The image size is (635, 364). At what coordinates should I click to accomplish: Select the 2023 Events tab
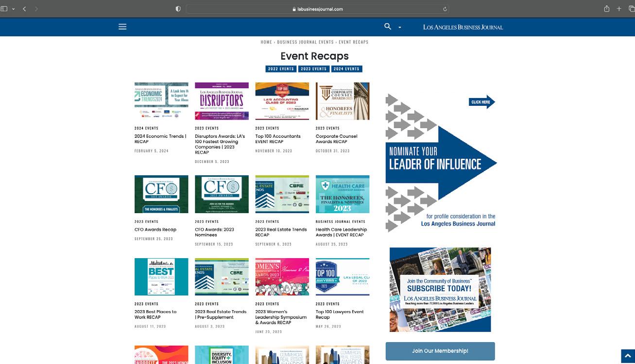click(313, 69)
